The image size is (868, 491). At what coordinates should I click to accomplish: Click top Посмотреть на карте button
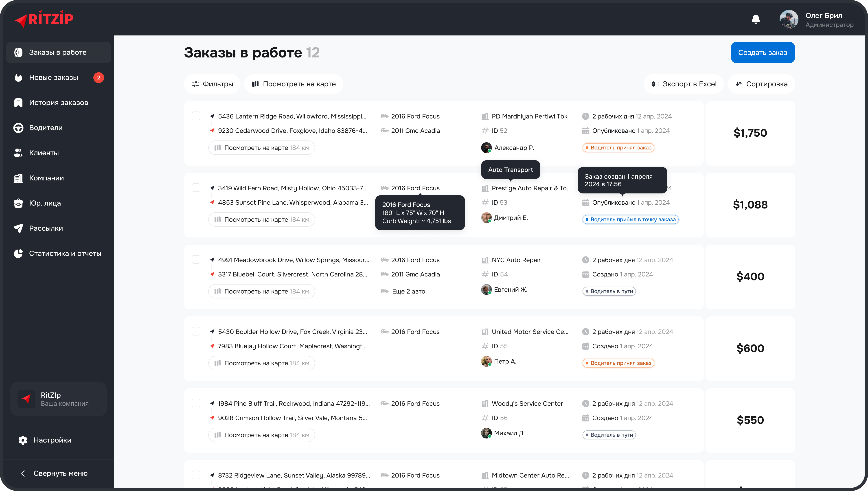click(x=294, y=84)
